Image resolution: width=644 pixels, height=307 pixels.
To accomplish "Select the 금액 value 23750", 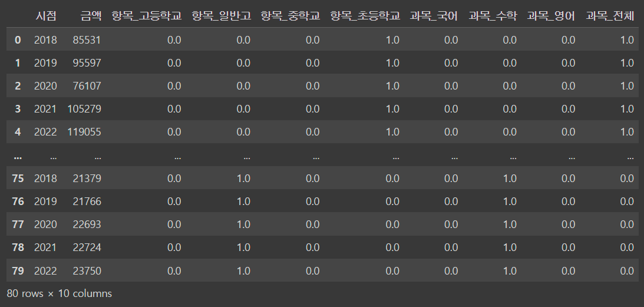I will (87, 271).
